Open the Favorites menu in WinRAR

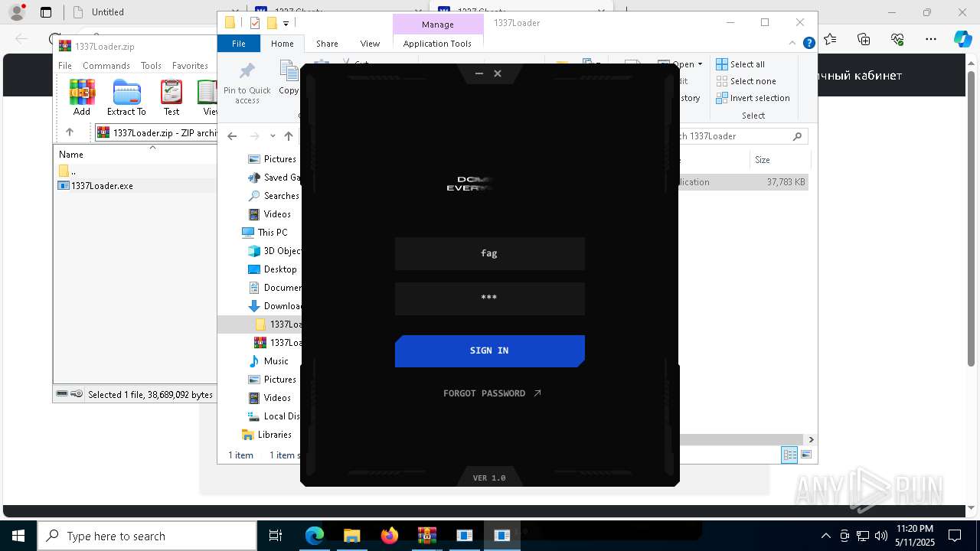pyautogui.click(x=190, y=66)
